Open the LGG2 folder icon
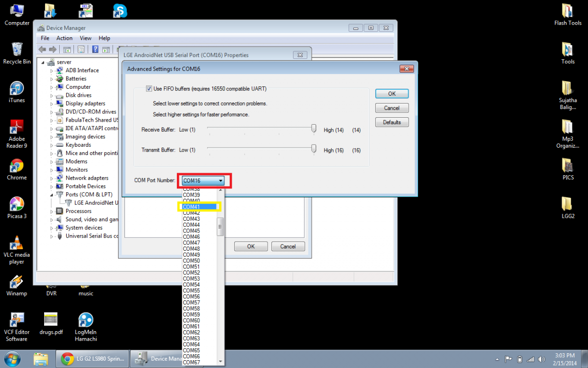This screenshot has height=368, width=588. coord(567,204)
